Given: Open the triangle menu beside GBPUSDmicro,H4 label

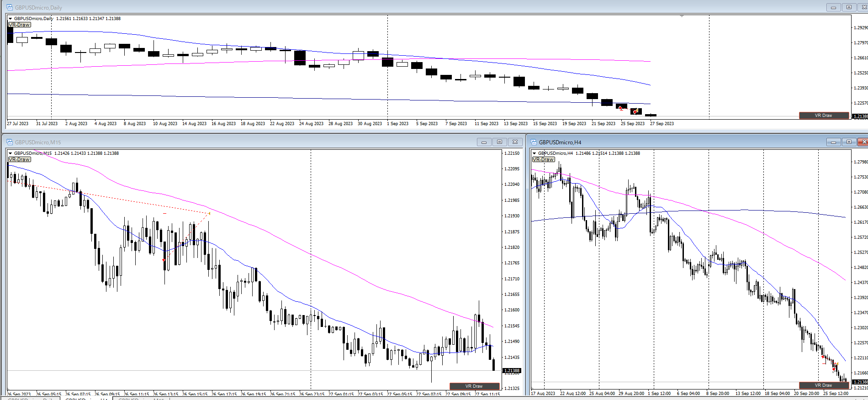Looking at the screenshot, I should 534,153.
